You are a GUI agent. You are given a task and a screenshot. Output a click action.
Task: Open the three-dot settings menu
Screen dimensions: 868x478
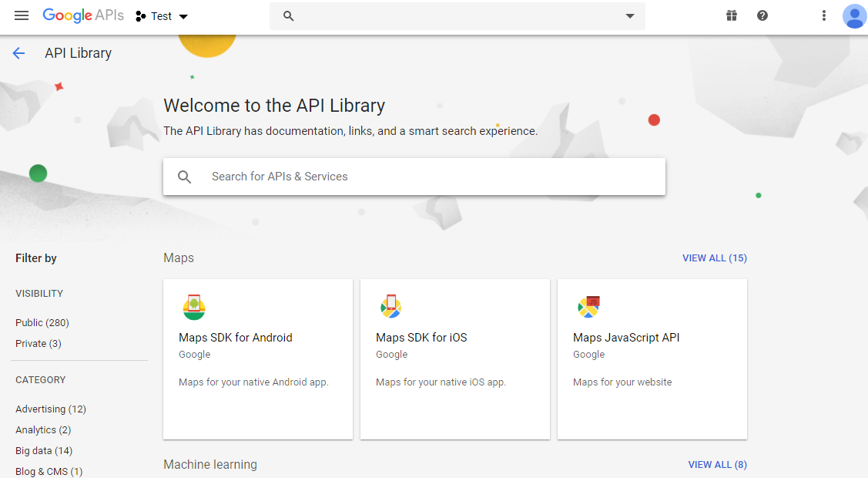(824, 15)
